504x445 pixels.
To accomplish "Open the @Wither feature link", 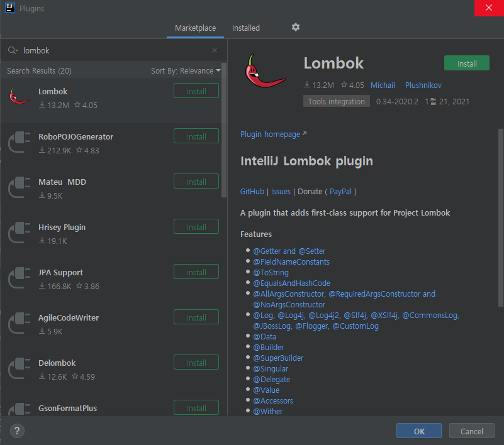I will pyautogui.click(x=268, y=411).
